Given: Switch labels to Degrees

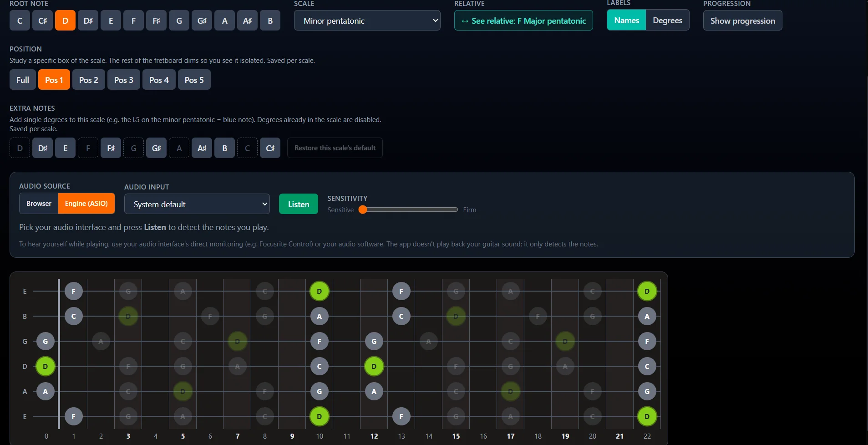Looking at the screenshot, I should tap(667, 20).
